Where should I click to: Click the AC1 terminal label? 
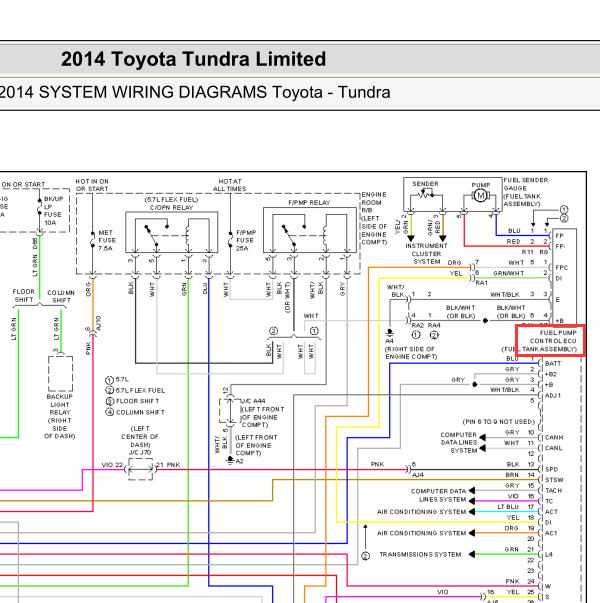(x=551, y=533)
